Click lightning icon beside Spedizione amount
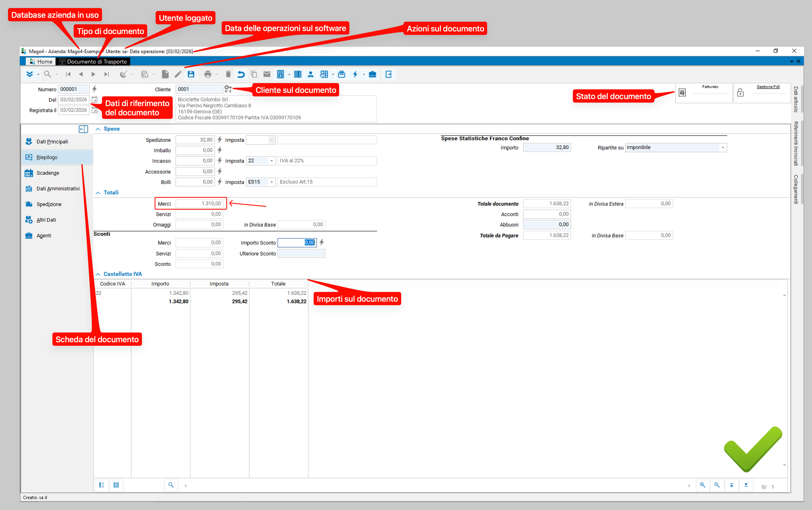812x510 pixels. point(219,140)
